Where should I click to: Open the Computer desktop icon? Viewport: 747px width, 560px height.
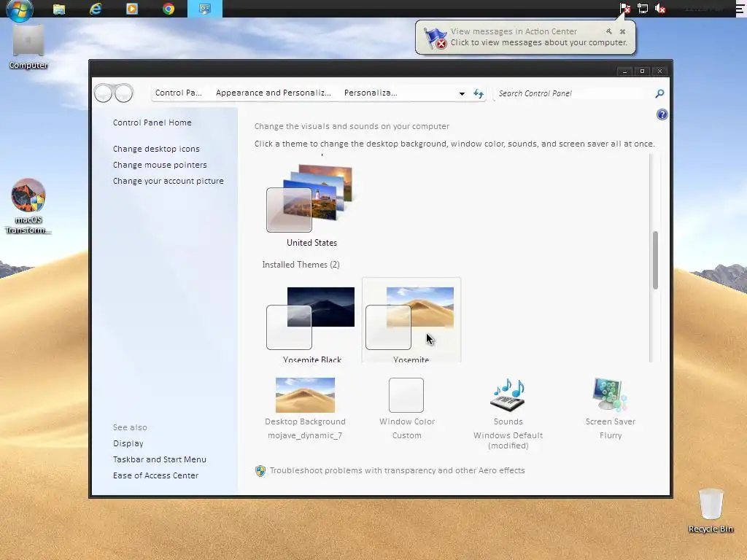tap(28, 46)
